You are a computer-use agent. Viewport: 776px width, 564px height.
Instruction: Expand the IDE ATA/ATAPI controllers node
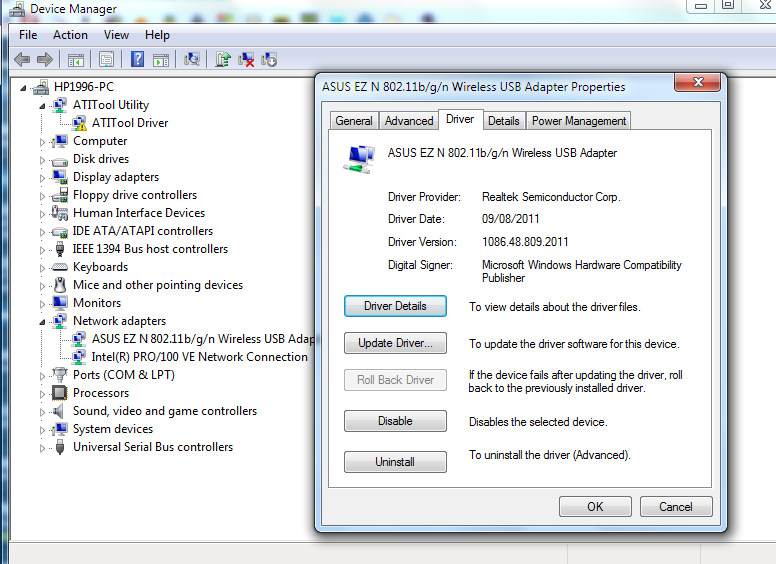42,232
